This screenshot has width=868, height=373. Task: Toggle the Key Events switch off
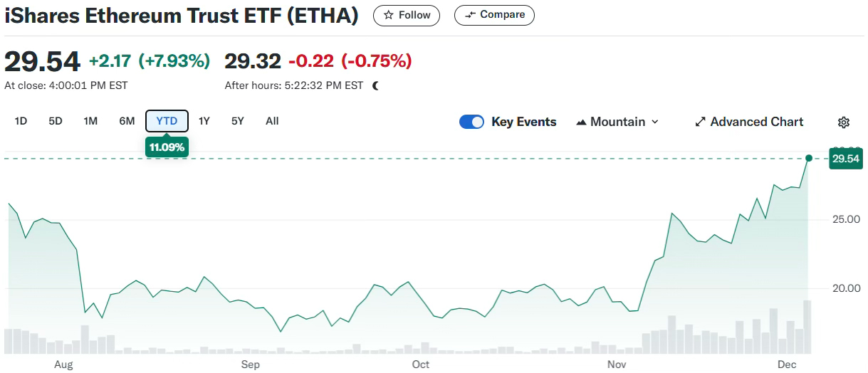pyautogui.click(x=471, y=122)
